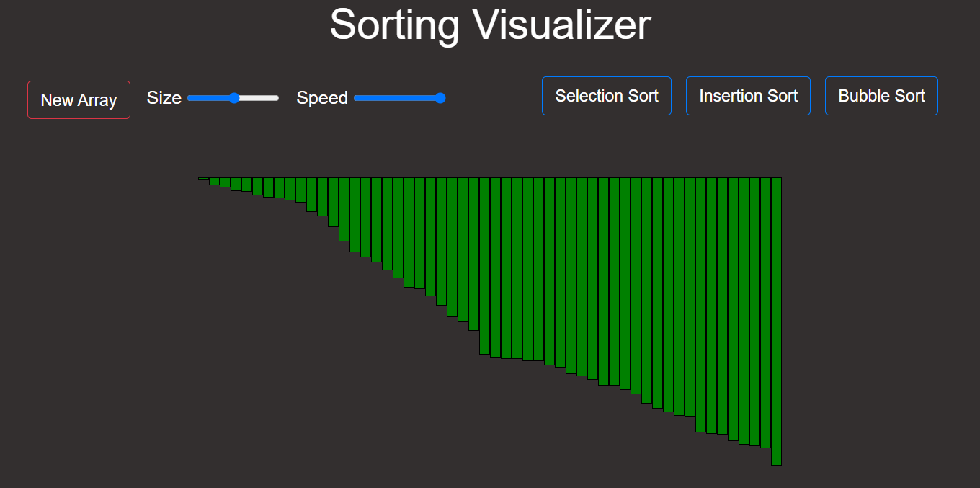Click the New Array button's red border area
The image size is (980, 488).
(x=78, y=83)
